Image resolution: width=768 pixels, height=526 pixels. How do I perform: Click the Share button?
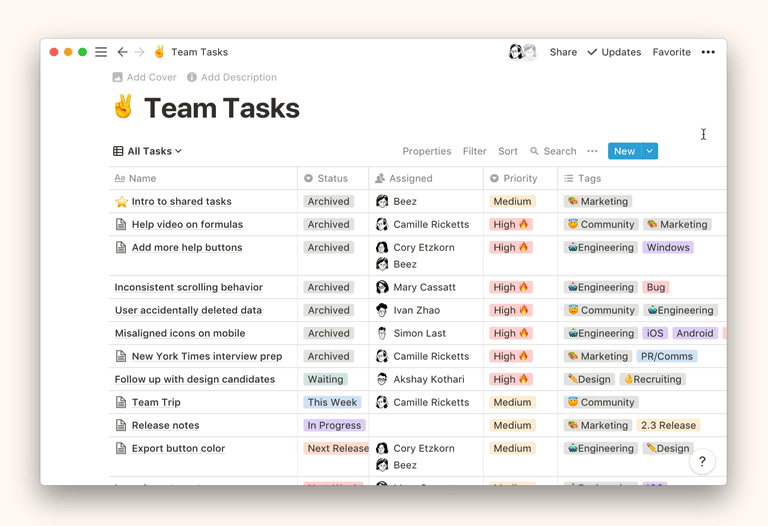point(563,52)
